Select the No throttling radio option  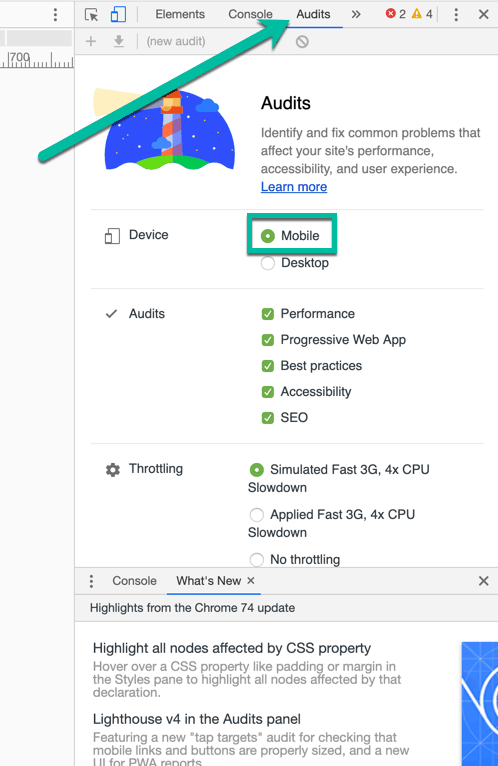257,559
